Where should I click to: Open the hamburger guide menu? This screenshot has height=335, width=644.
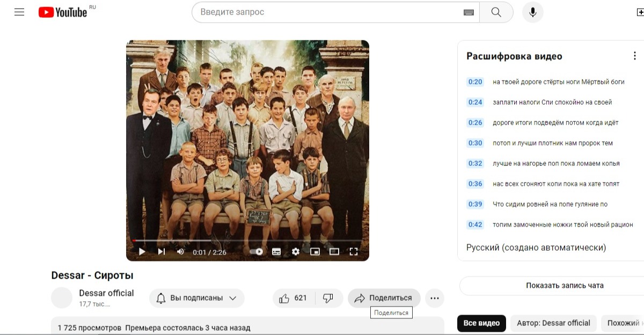tap(19, 12)
